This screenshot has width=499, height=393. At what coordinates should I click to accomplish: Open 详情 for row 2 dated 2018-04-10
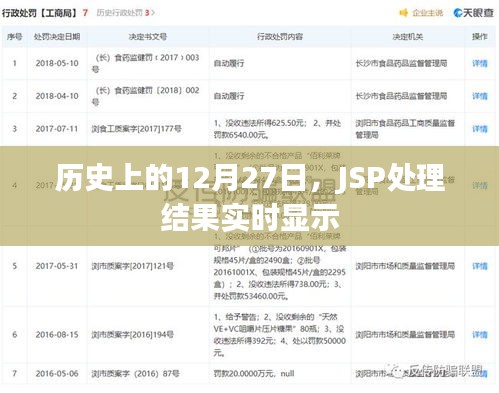point(480,96)
